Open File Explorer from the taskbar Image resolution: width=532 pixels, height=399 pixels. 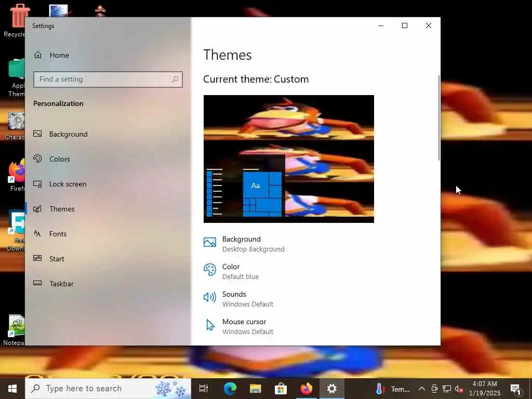[255, 389]
